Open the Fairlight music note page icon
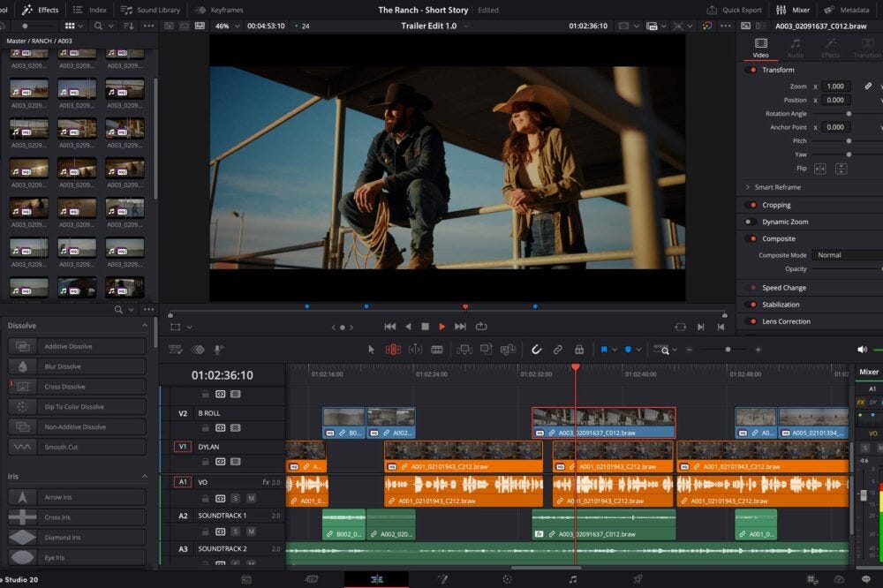 point(573,579)
